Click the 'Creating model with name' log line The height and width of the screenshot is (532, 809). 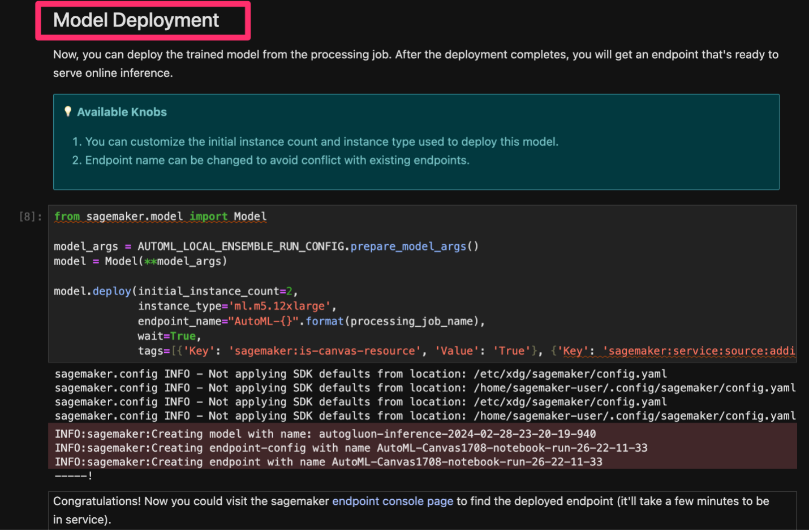pos(325,434)
